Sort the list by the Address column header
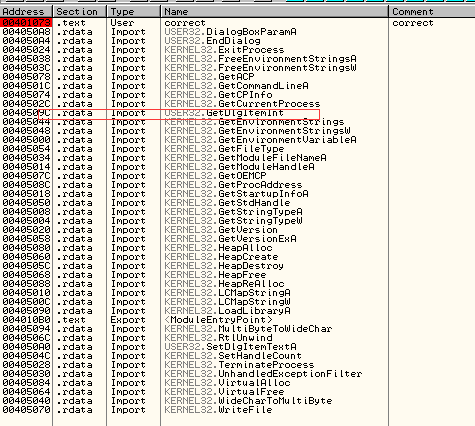Viewport: 475px width, 426px height. [26, 12]
